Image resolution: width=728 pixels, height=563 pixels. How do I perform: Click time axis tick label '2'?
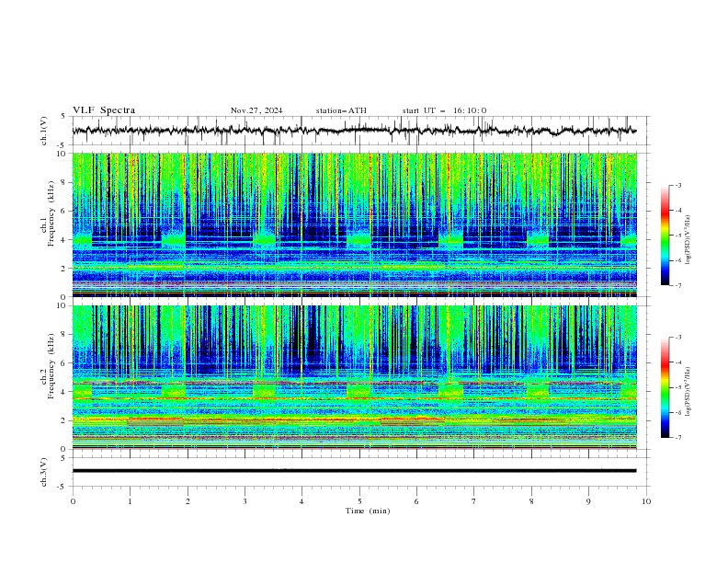click(188, 501)
